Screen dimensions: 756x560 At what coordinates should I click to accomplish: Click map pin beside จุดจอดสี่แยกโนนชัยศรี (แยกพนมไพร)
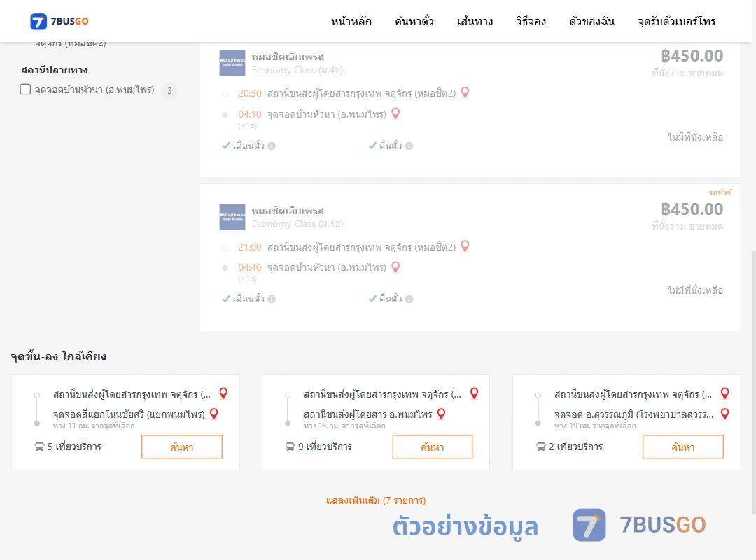[215, 414]
